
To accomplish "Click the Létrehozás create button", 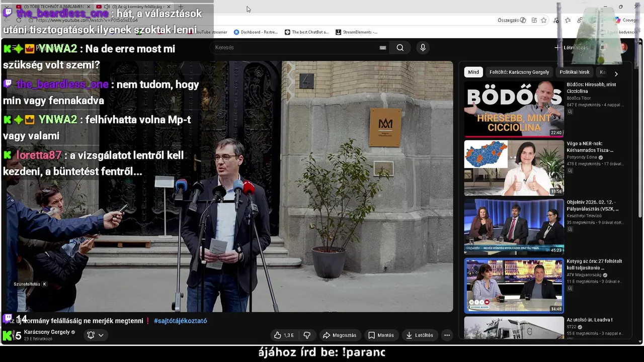I will (571, 48).
